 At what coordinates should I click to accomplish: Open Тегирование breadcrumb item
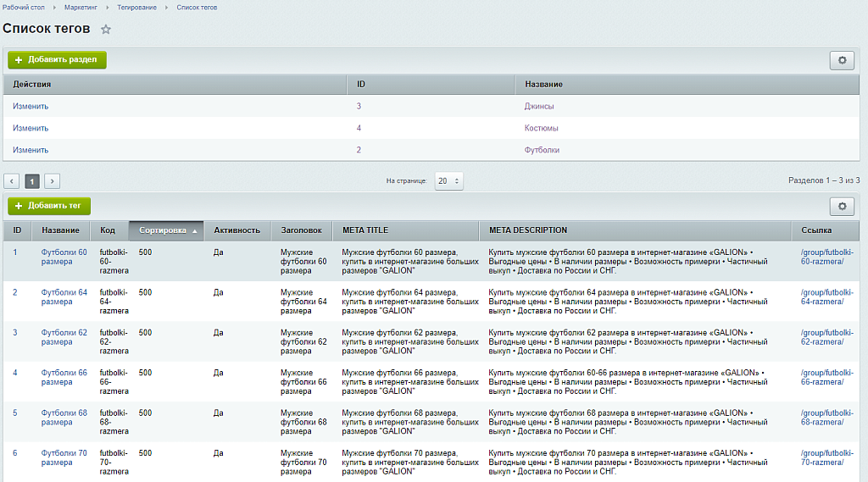point(136,8)
